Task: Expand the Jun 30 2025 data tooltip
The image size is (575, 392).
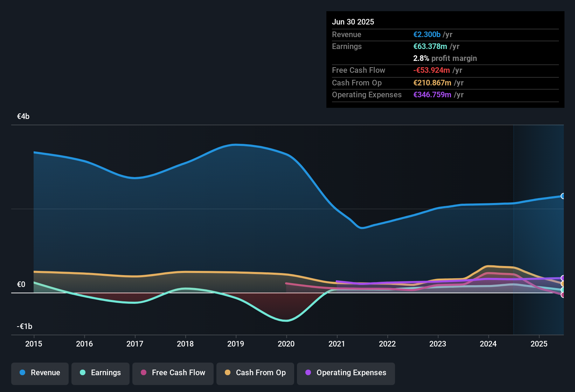Action: (x=353, y=22)
